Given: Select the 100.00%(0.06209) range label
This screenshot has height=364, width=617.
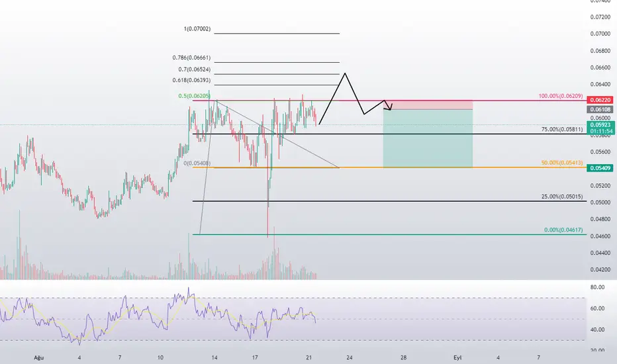Looking at the screenshot, I should coord(560,96).
